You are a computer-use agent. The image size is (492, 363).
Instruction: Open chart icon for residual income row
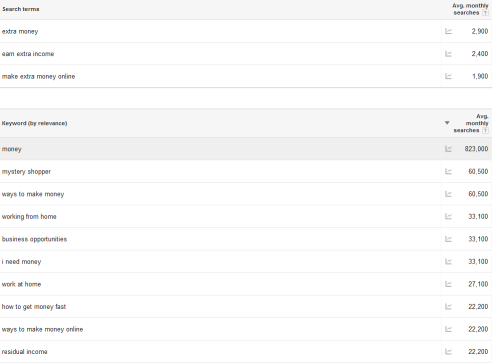(x=448, y=352)
